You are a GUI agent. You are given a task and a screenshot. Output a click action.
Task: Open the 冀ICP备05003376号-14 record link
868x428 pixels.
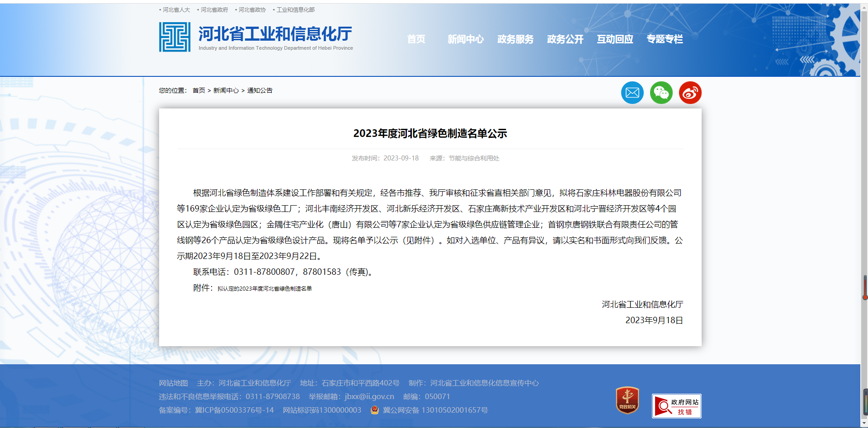pos(234,410)
